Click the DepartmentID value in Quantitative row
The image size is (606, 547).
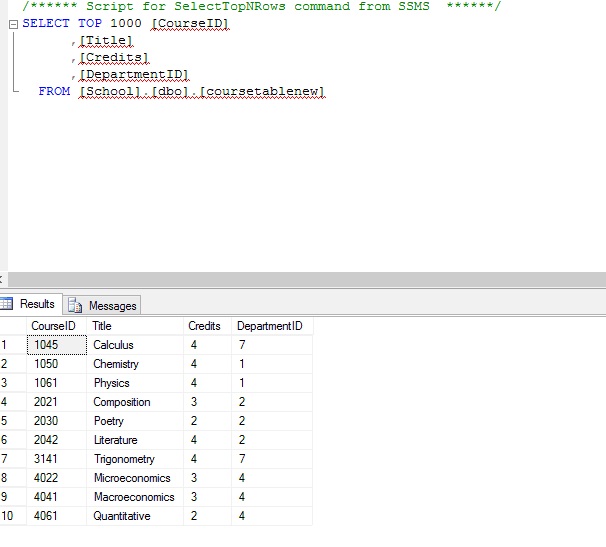272,516
